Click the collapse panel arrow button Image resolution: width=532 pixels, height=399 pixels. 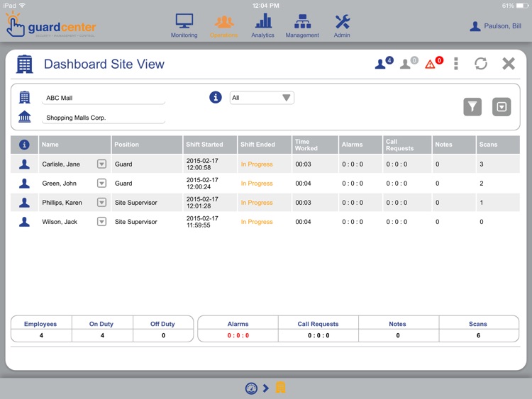(501, 107)
